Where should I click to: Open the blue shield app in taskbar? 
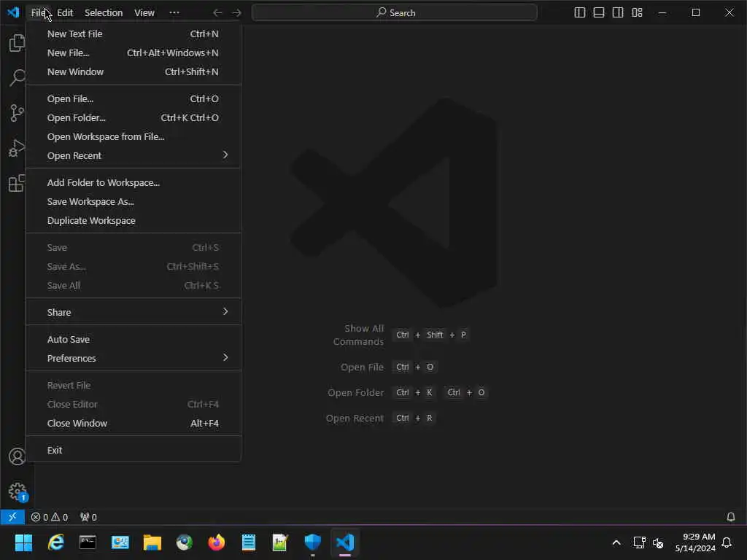tap(312, 542)
